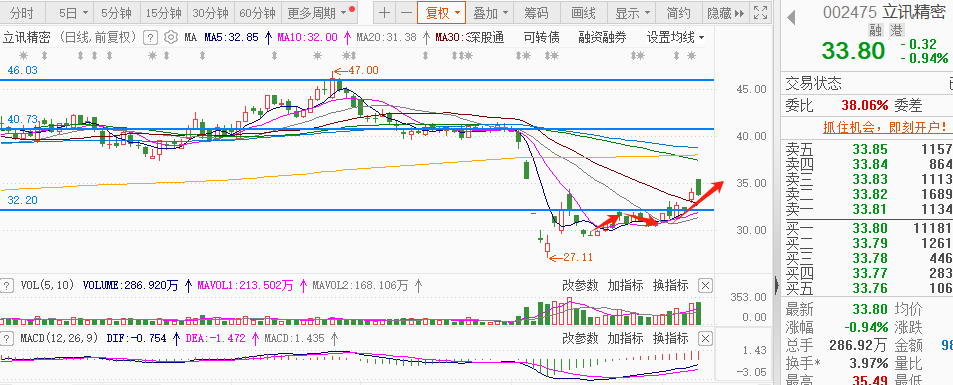Open MA settings gear icon
The width and height of the screenshot is (953, 385).
171,38
